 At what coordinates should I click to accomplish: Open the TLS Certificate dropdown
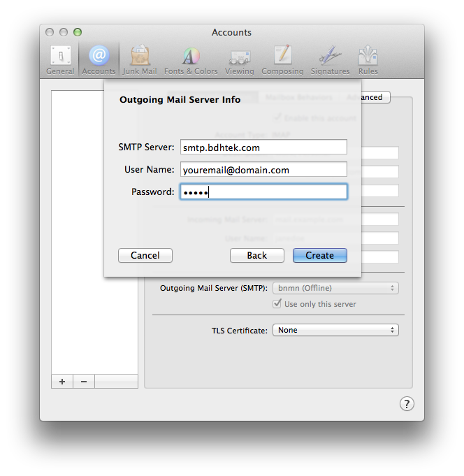point(335,330)
